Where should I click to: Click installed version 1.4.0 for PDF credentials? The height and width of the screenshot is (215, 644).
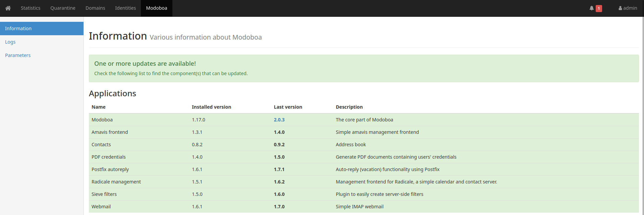pos(197,157)
